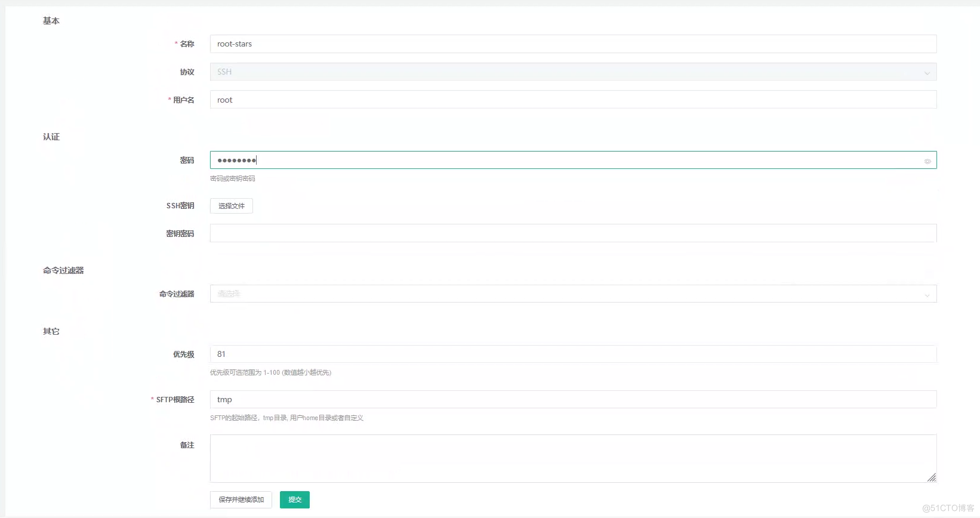
Task: Click the 选择文件 button for SSH key
Action: point(232,206)
